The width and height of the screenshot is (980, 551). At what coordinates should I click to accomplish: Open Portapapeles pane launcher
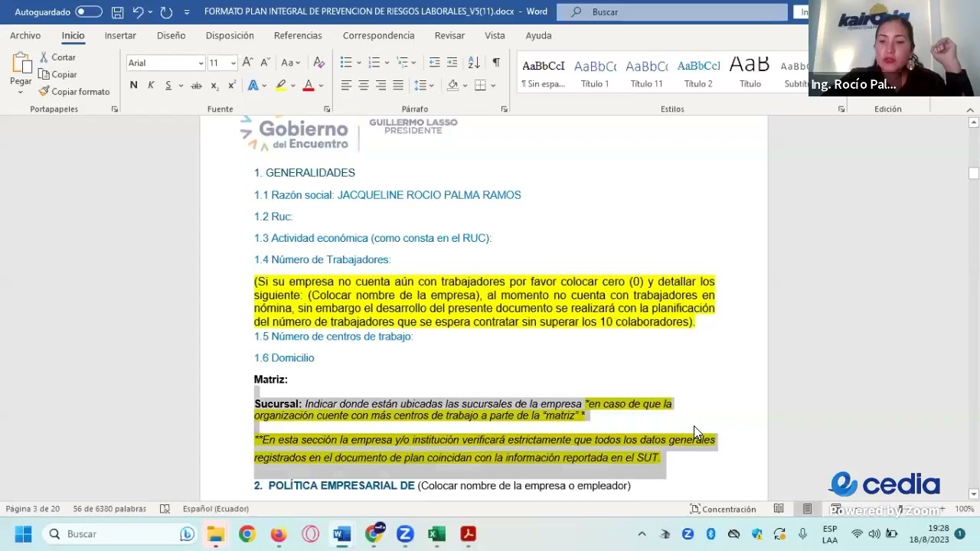point(115,109)
